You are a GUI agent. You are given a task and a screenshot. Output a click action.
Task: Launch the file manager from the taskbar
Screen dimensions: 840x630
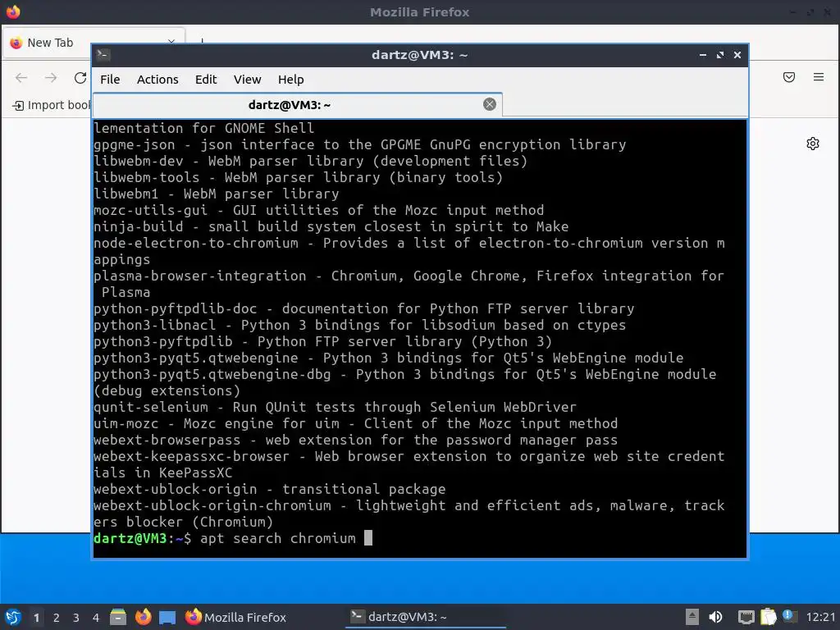118,617
